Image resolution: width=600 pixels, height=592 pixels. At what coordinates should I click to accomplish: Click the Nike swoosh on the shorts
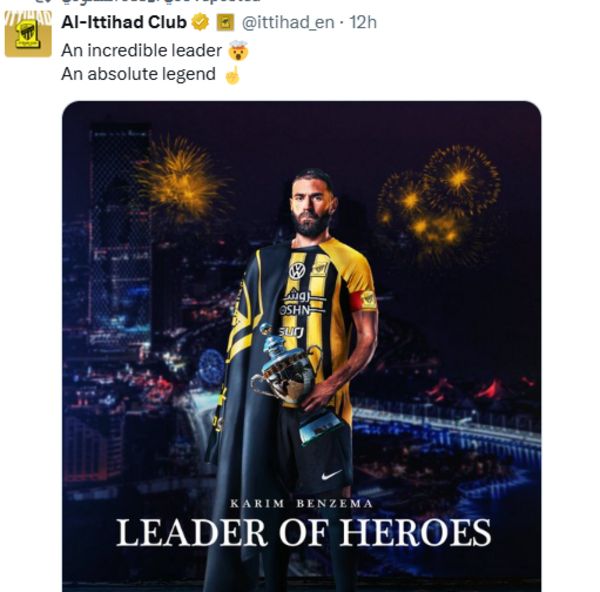(330, 474)
